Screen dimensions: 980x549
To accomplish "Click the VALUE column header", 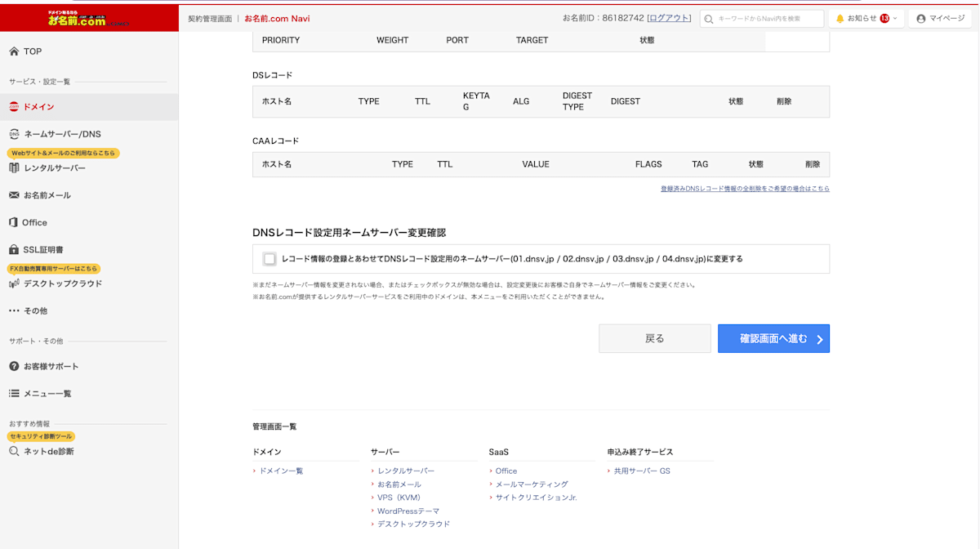I will tap(536, 164).
